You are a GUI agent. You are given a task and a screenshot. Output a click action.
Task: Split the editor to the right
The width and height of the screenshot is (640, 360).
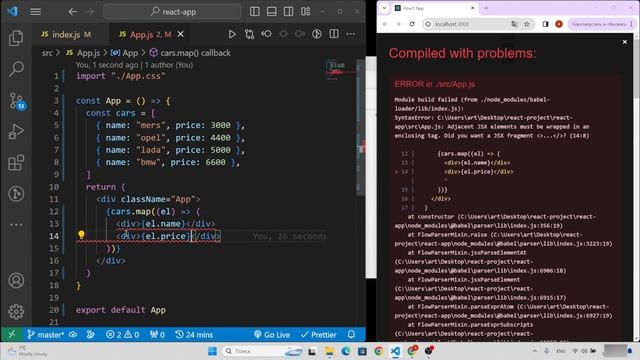(x=334, y=34)
